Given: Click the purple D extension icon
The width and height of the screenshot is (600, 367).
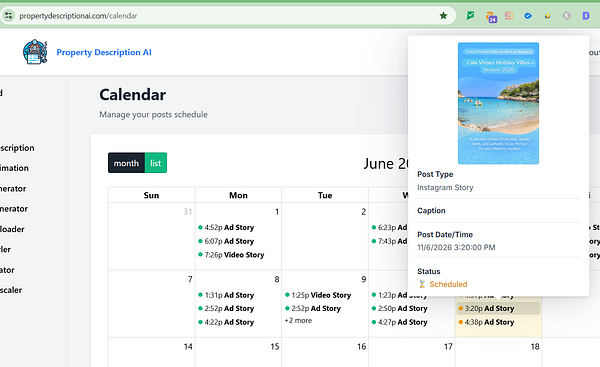Looking at the screenshot, I should pyautogui.click(x=585, y=16).
